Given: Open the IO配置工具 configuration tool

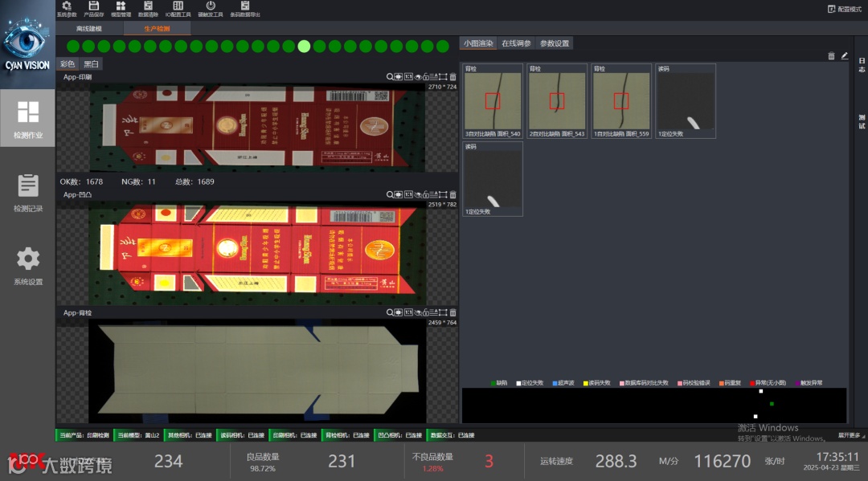Looking at the screenshot, I should coord(178,9).
